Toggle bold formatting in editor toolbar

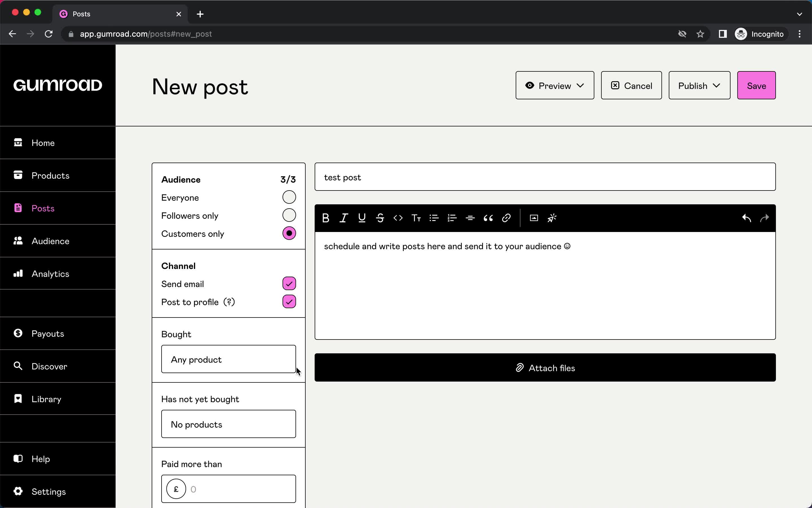click(325, 218)
